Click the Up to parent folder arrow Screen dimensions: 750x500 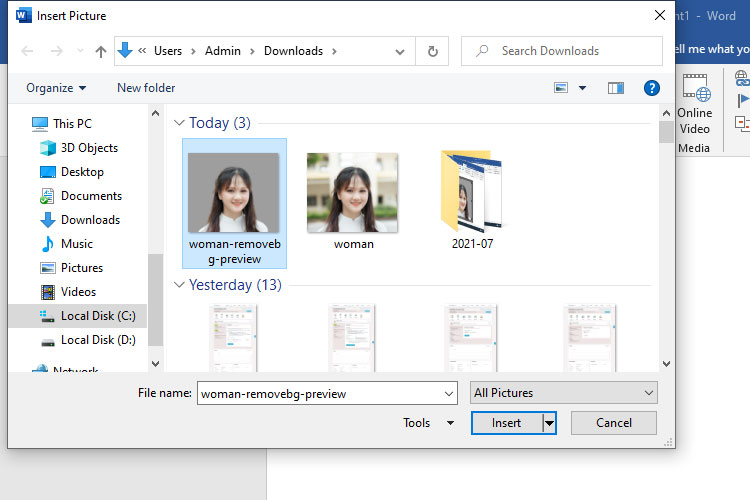pos(100,51)
